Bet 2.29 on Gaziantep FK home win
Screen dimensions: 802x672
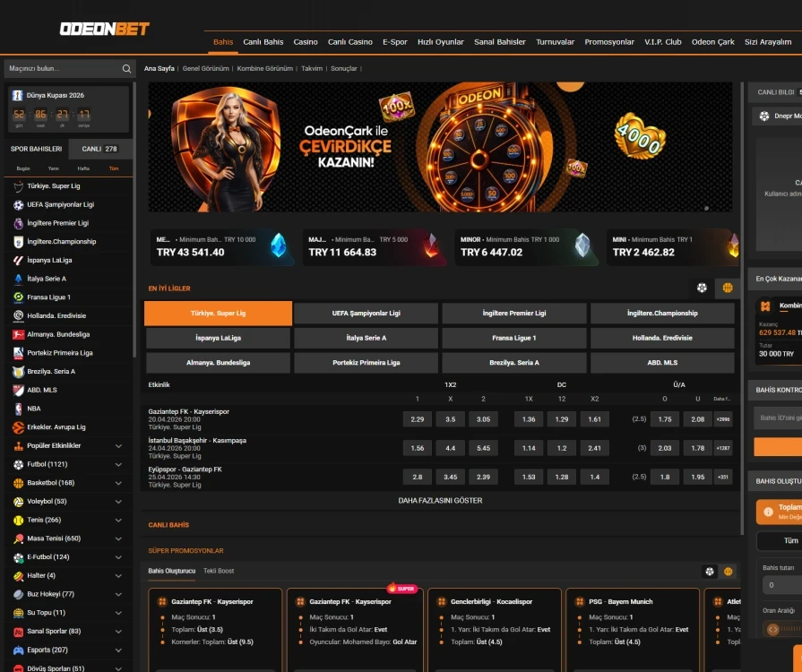point(418,419)
